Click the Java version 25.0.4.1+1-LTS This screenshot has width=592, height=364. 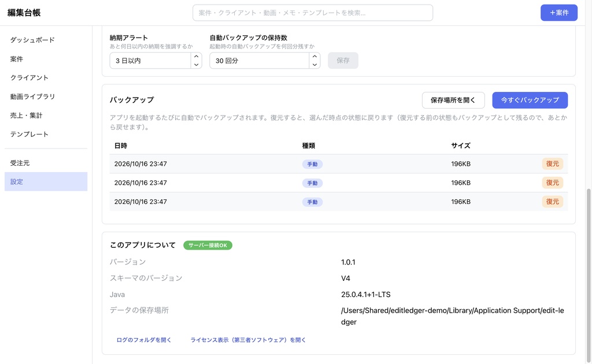(366, 295)
